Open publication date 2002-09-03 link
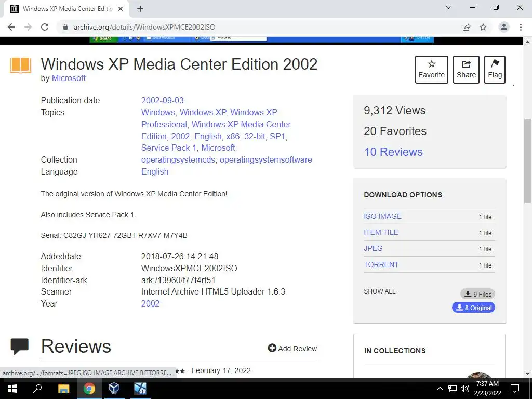 click(162, 100)
